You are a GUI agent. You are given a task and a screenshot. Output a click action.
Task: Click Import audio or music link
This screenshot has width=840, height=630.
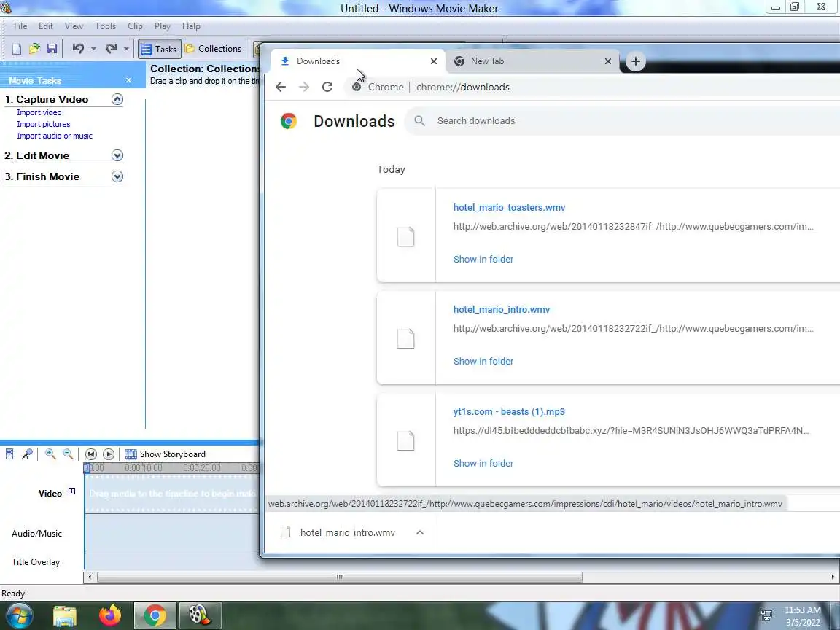pos(55,136)
